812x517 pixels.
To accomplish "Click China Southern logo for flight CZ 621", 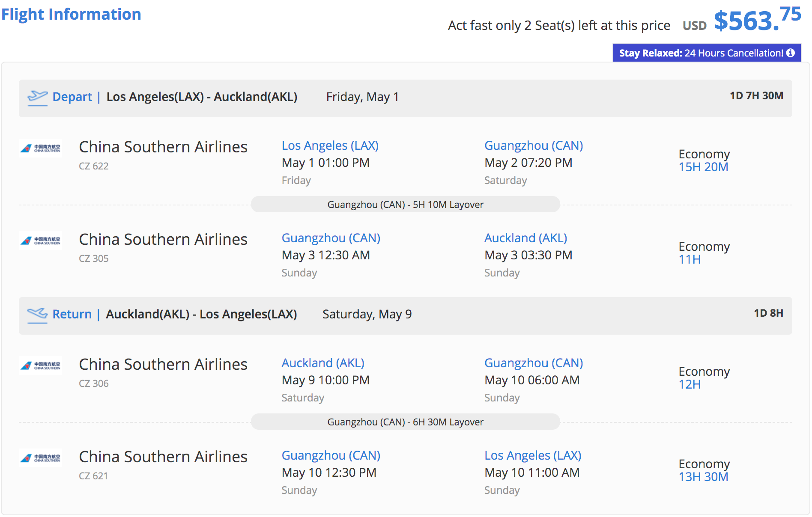I will pos(41,458).
